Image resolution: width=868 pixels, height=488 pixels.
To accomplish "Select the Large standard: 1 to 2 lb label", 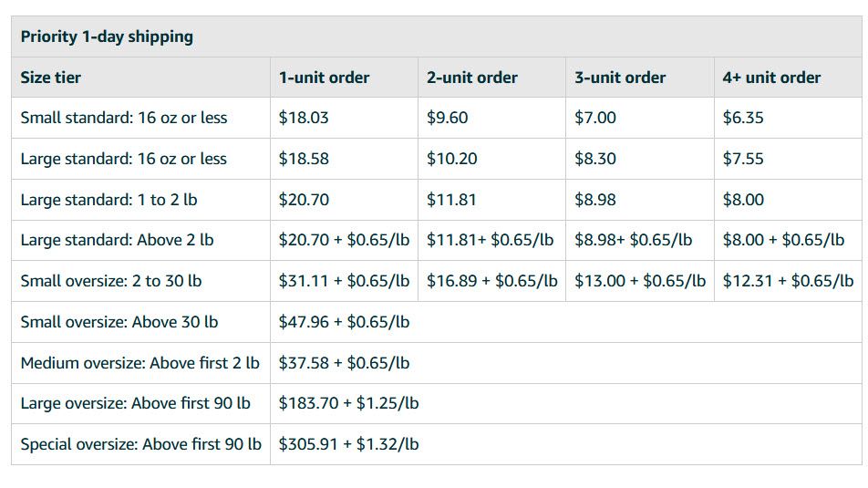I will tap(108, 200).
